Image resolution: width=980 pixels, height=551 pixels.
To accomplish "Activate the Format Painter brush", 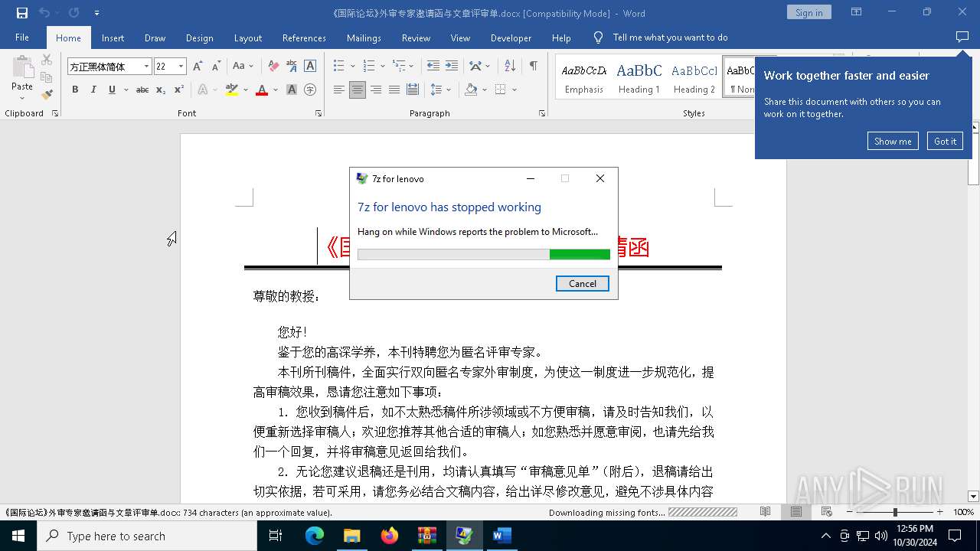I will click(47, 94).
